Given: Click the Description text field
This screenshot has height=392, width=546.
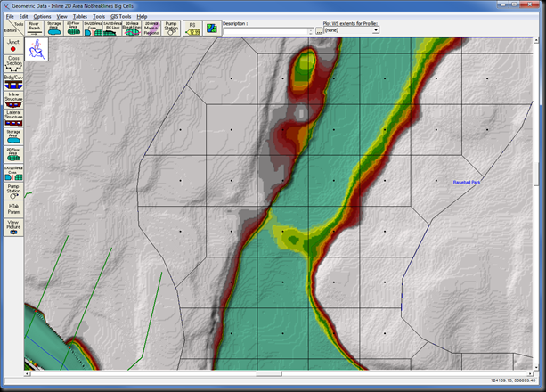Looking at the screenshot, I should coord(267,30).
